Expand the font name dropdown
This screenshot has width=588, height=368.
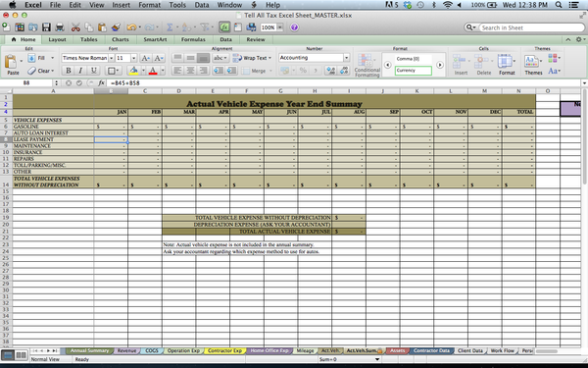click(x=112, y=58)
